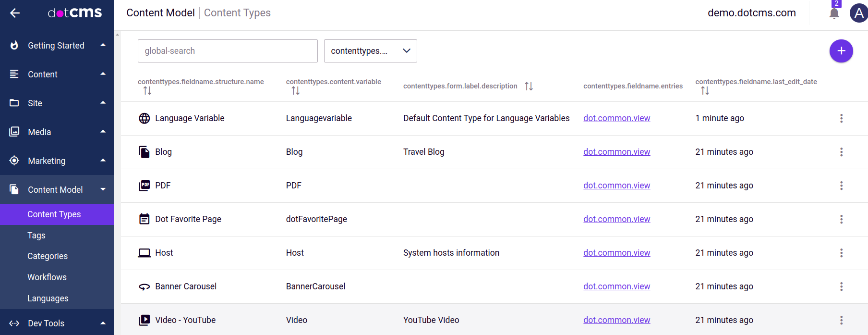Open dot.common.view link for Language Variable
This screenshot has width=868, height=335.
616,118
